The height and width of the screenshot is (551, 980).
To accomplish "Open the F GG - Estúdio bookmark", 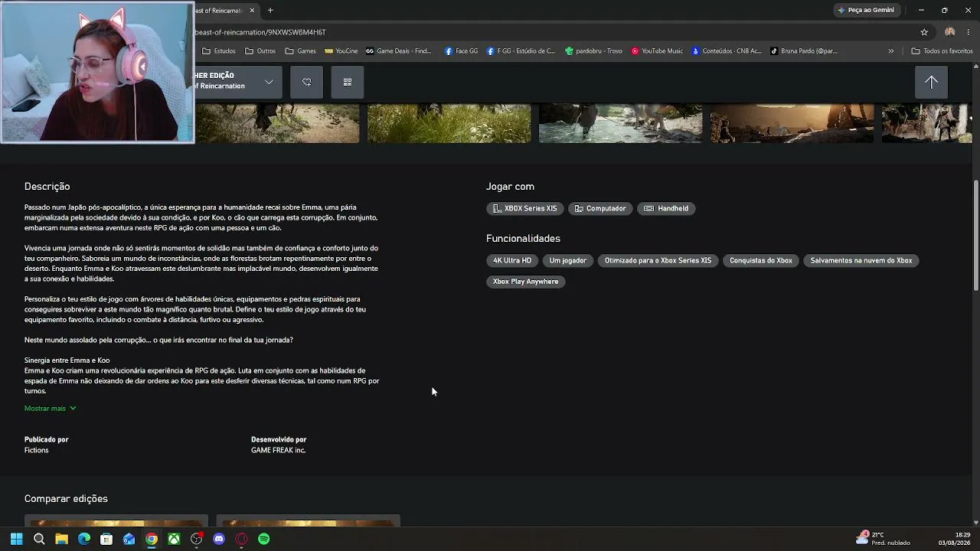I will click(521, 51).
